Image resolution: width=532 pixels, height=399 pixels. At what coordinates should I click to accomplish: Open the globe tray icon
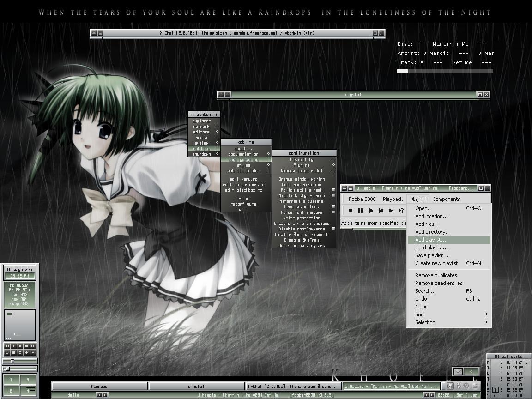(466, 386)
